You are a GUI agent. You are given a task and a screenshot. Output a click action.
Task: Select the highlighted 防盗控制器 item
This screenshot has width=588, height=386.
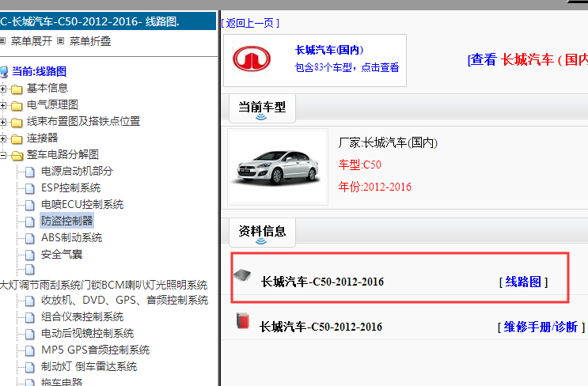click(66, 221)
